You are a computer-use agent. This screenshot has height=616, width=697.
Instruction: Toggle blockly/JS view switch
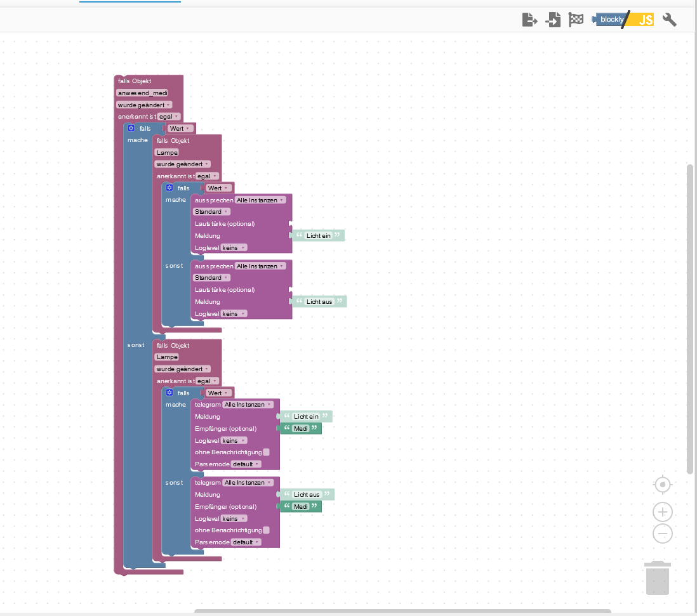(x=623, y=20)
